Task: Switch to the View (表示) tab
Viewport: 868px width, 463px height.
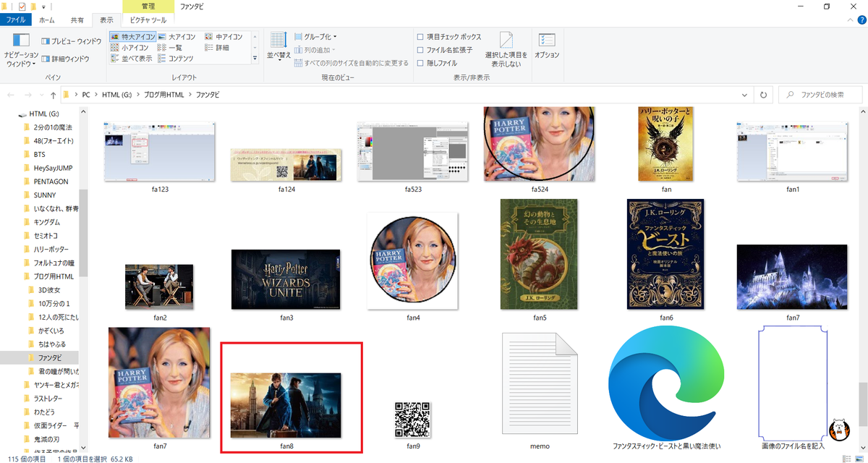Action: (x=106, y=20)
